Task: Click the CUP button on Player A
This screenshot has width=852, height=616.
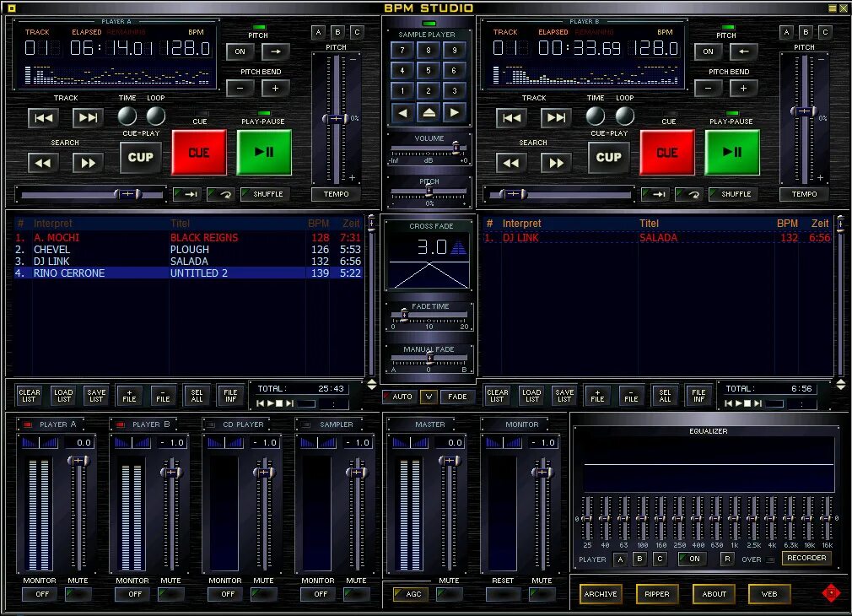Action: pyautogui.click(x=141, y=157)
